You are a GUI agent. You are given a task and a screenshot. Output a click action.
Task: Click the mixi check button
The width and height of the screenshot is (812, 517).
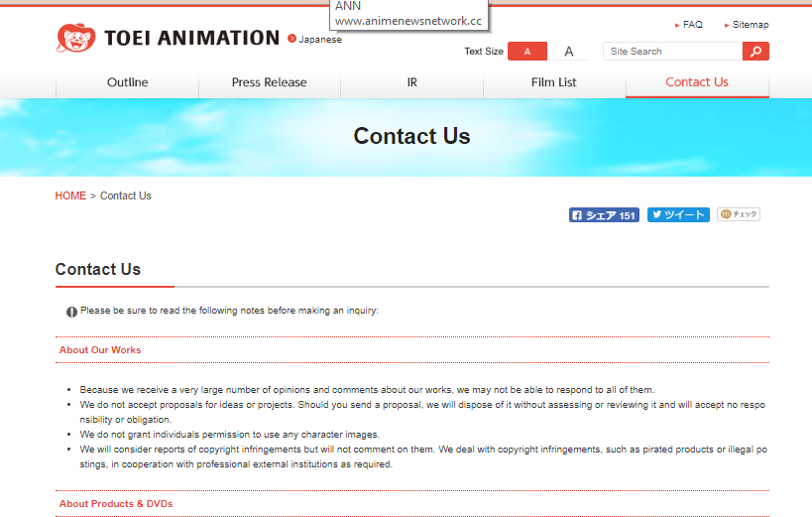coord(739,214)
